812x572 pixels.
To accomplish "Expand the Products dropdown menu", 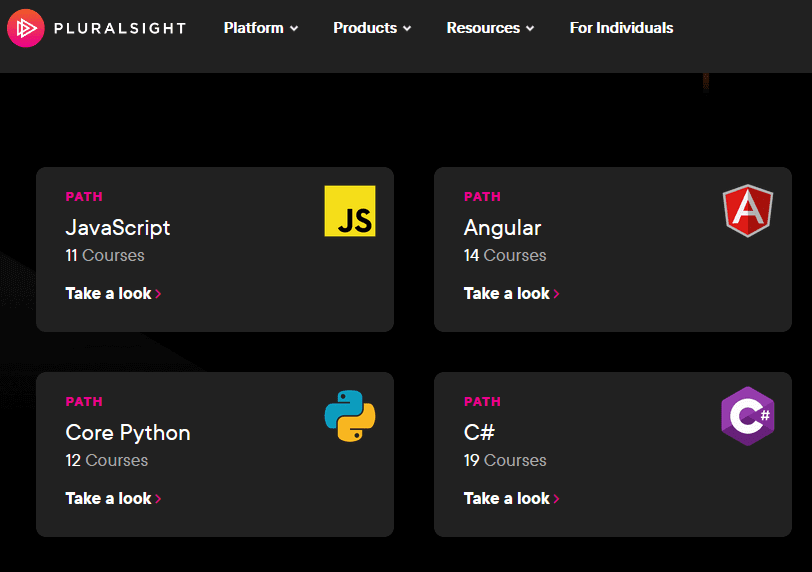I will pos(372,28).
